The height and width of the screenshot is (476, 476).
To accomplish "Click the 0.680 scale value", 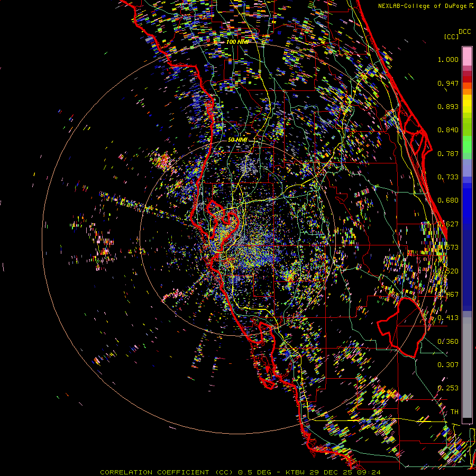I will [x=448, y=200].
